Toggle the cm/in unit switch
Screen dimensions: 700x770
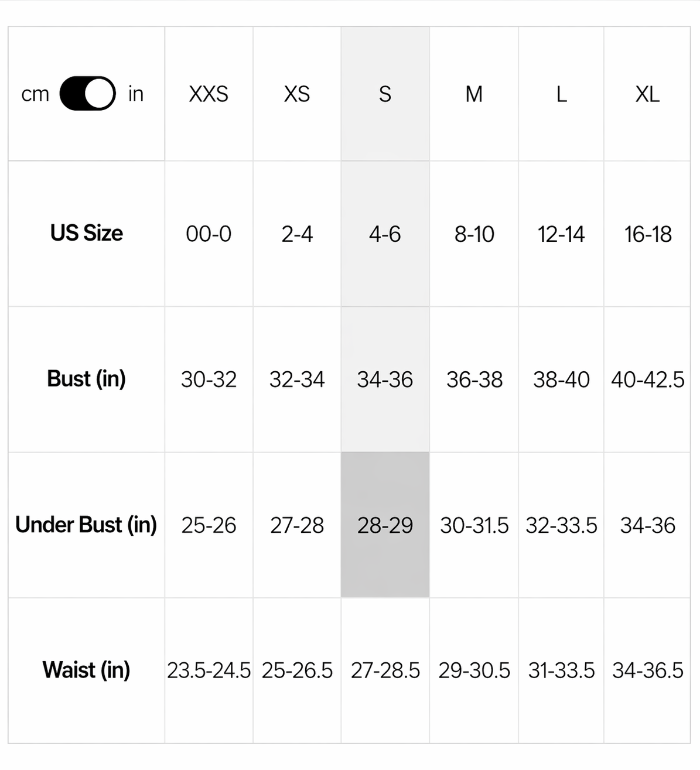click(87, 94)
